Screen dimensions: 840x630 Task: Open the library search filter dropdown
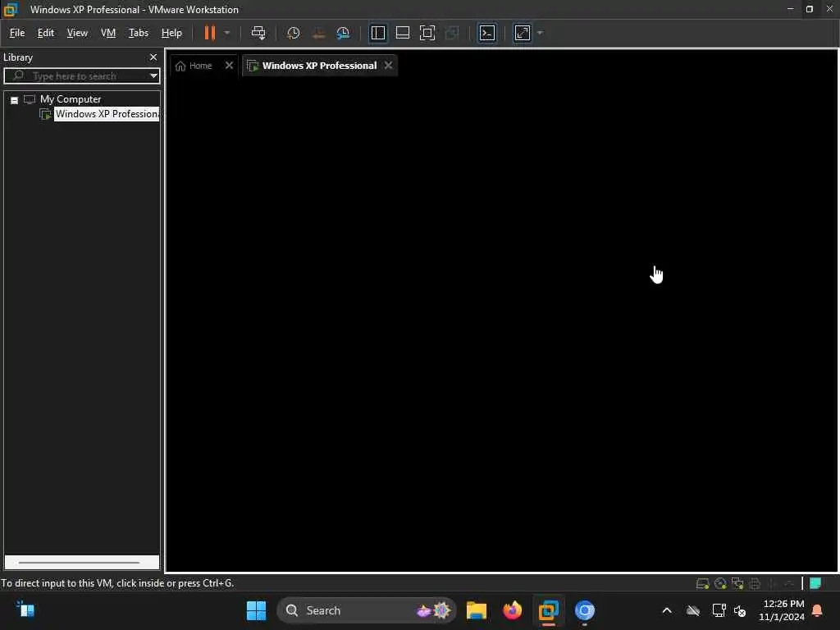click(153, 76)
